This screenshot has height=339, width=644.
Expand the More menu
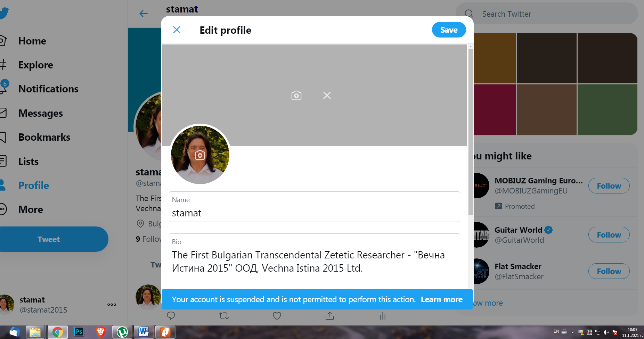31,209
